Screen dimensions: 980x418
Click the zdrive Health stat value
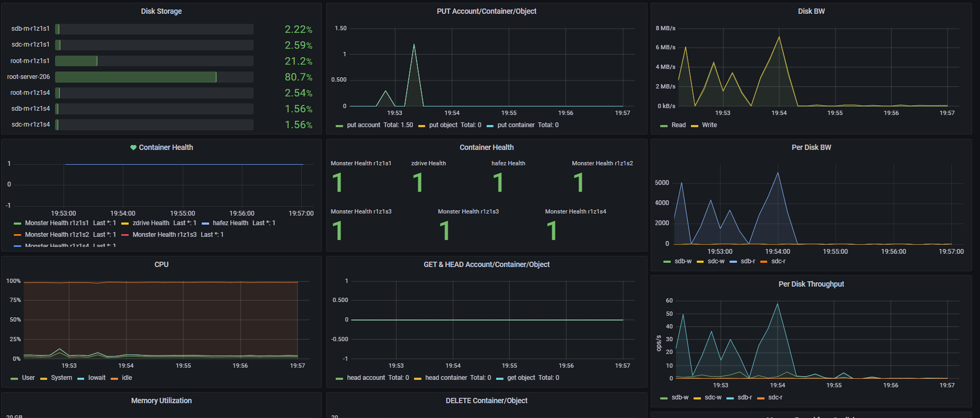[418, 183]
